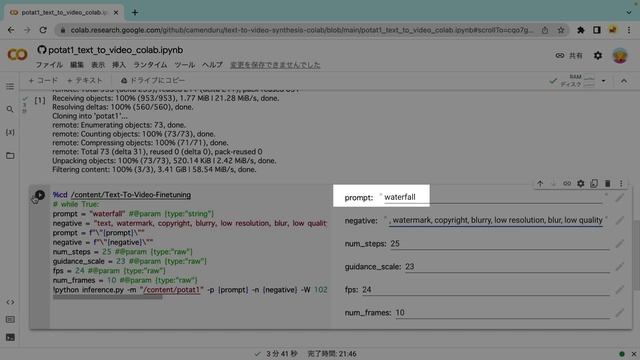Viewport: 640px width, 360px height.
Task: Go forward in browser history
Action: tap(27, 30)
